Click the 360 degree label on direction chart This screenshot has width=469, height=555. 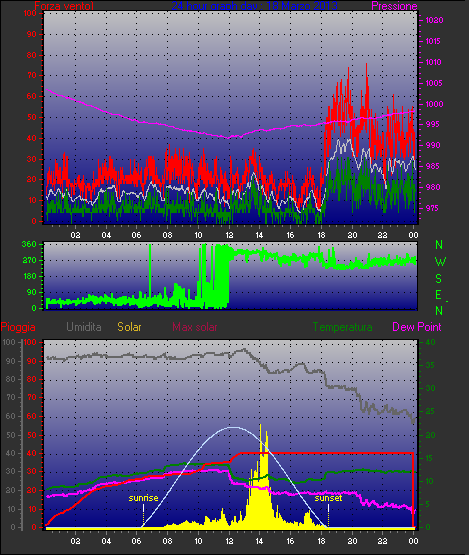point(29,244)
